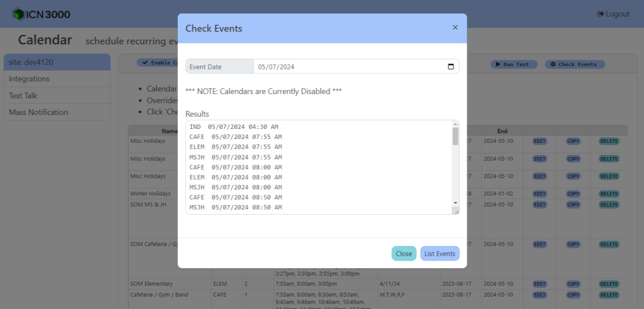Image resolution: width=644 pixels, height=309 pixels.
Task: Click the Event Date input field
Action: tap(350, 67)
